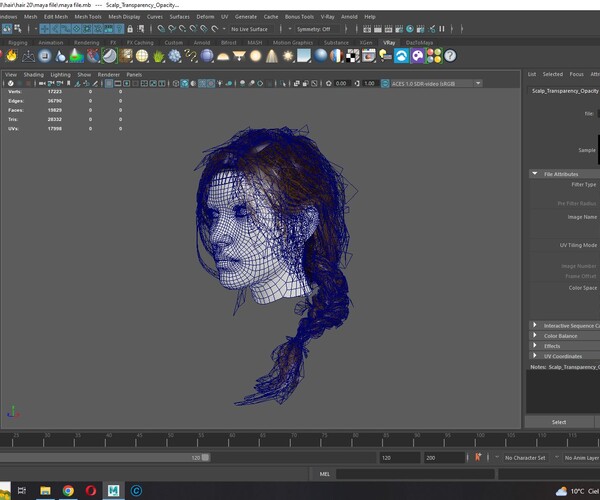The height and width of the screenshot is (500, 600).
Task: Create a V-Ray sphere light
Action: pyautogui.click(x=255, y=56)
